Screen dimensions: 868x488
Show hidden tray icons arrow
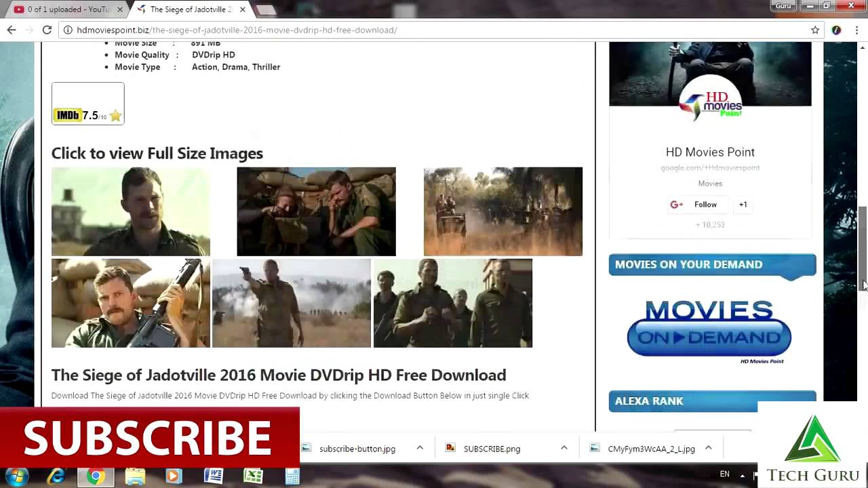click(x=743, y=475)
